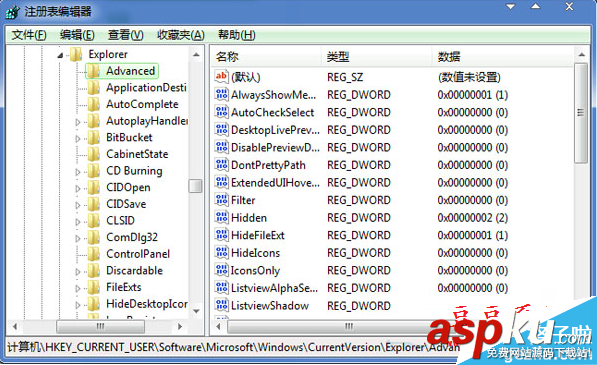Click tree pane scroll down arrow
The height and width of the screenshot is (365, 597).
pyautogui.click(x=196, y=311)
